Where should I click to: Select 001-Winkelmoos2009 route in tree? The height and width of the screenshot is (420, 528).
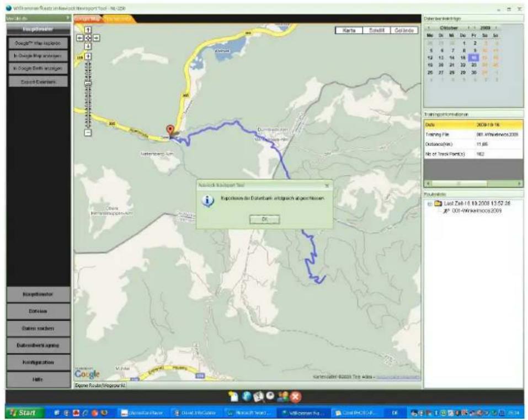[x=477, y=211]
